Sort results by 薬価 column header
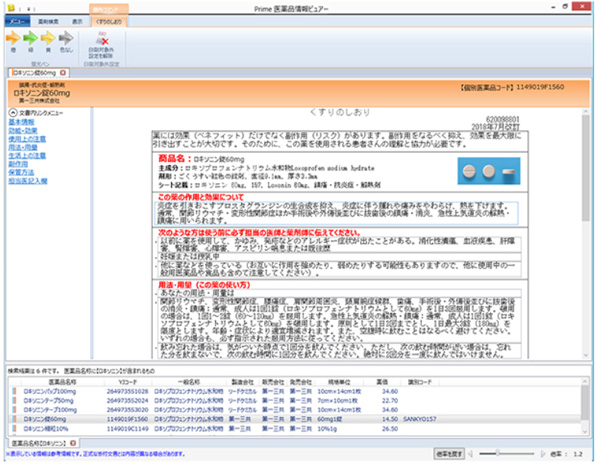 point(382,382)
